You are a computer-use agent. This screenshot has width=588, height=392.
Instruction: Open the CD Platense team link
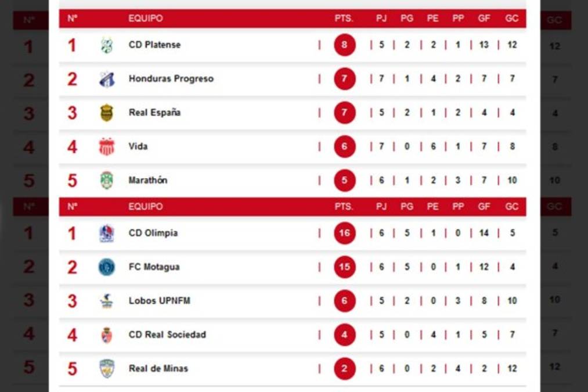click(x=154, y=45)
